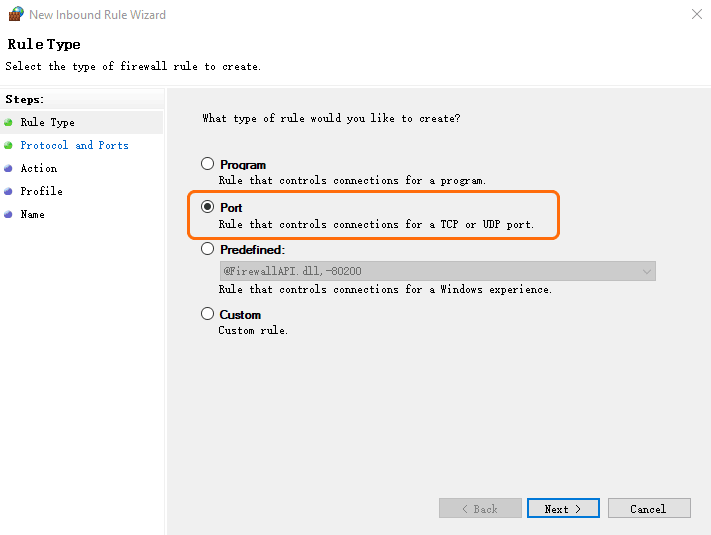Select the Port radio button

point(208,207)
